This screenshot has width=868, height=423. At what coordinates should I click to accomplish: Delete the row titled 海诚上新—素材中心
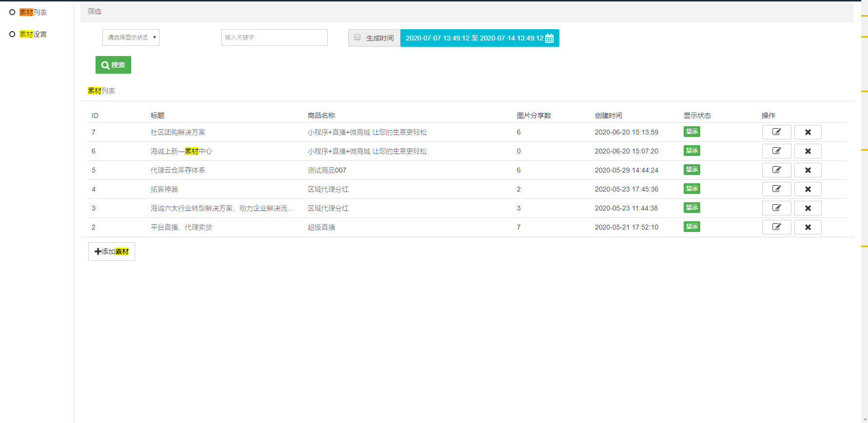coord(808,151)
